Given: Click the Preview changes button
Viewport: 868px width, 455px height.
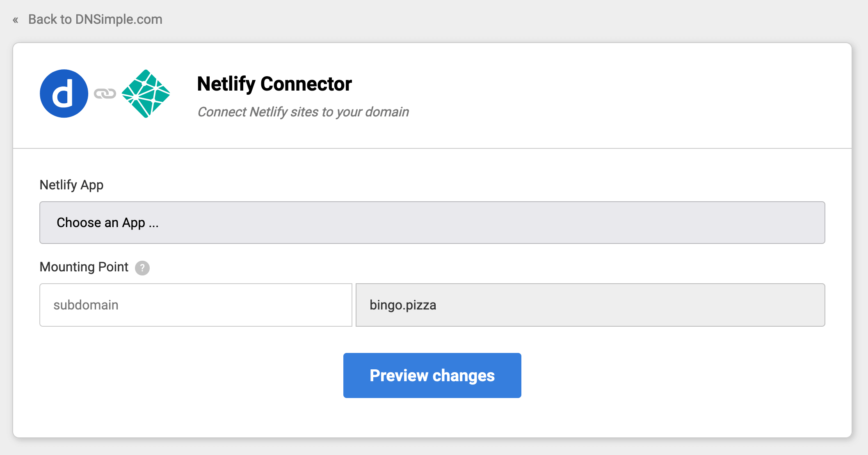Looking at the screenshot, I should tap(432, 375).
